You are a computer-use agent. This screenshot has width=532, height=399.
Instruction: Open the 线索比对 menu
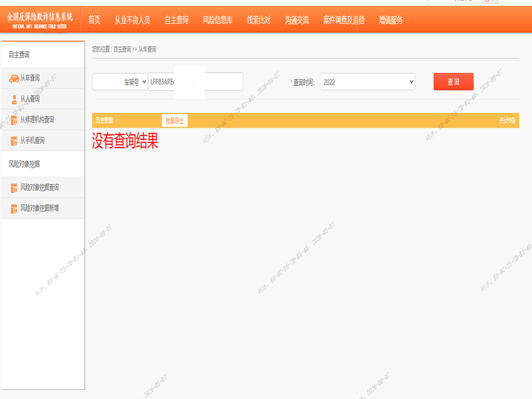(x=259, y=20)
